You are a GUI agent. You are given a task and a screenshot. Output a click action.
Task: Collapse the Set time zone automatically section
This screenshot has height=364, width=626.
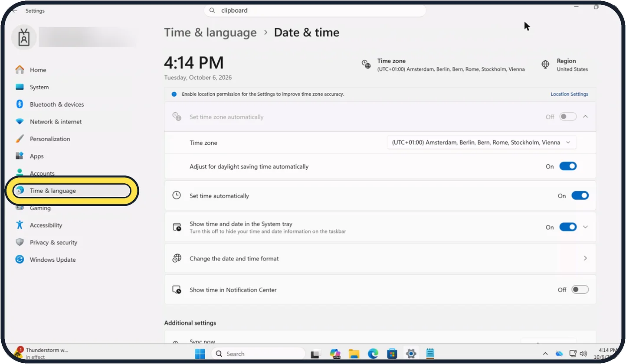pos(585,117)
